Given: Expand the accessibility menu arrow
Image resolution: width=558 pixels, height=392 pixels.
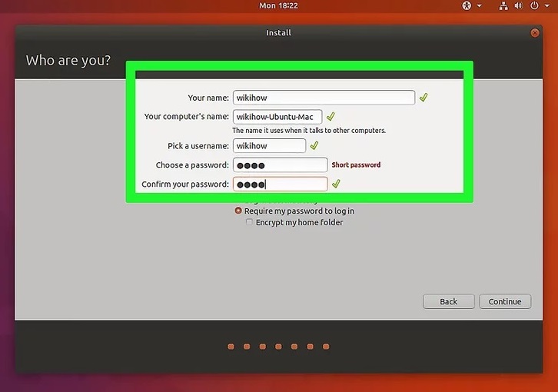Looking at the screenshot, I should (x=480, y=5).
